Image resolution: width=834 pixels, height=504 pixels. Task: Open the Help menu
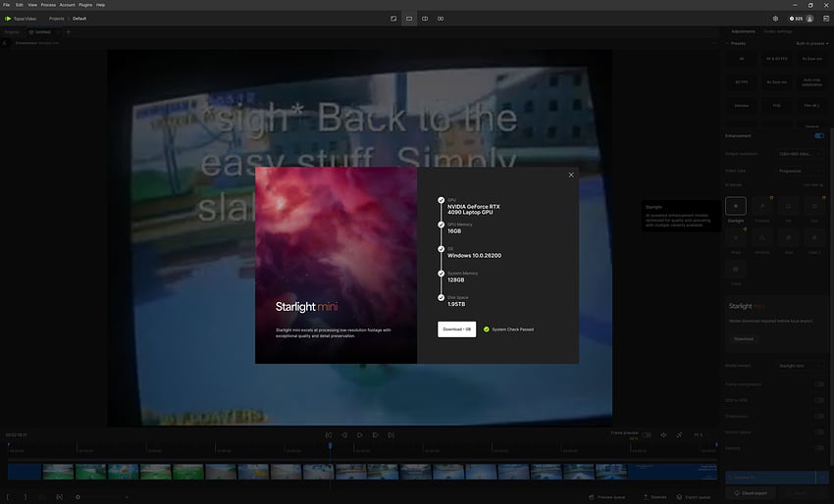(x=100, y=5)
